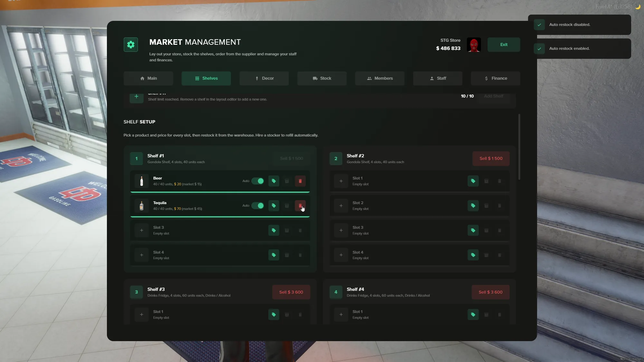Viewport: 644px width, 362px height.
Task: Switch to the Decor tab
Action: point(264,78)
